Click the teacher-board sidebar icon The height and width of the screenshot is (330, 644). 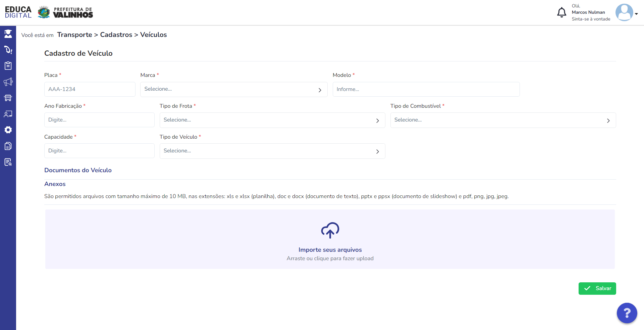(8, 114)
